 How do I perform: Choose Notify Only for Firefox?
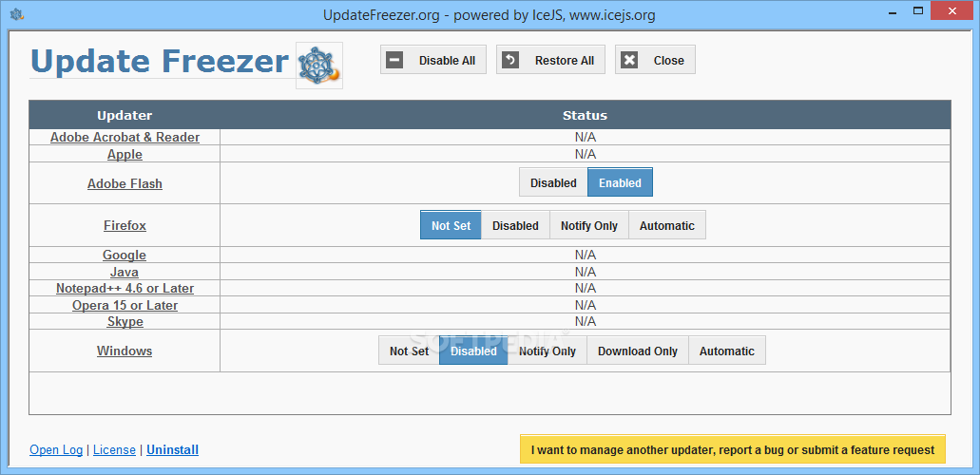tap(588, 225)
